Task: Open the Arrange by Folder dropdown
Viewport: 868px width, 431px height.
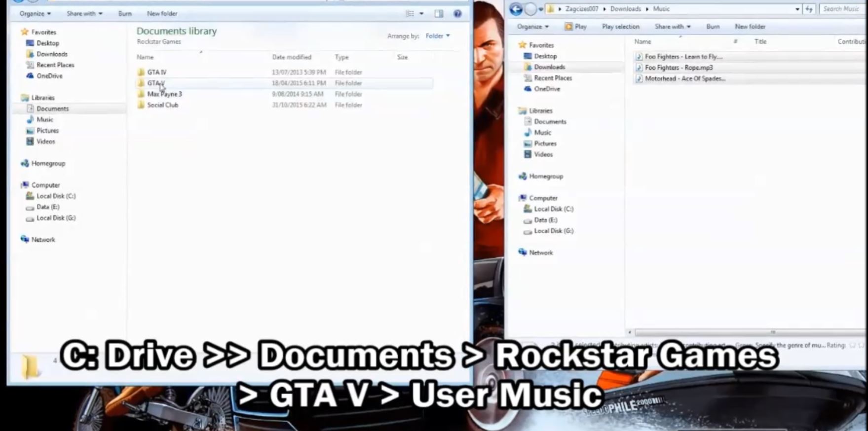Action: pos(438,36)
